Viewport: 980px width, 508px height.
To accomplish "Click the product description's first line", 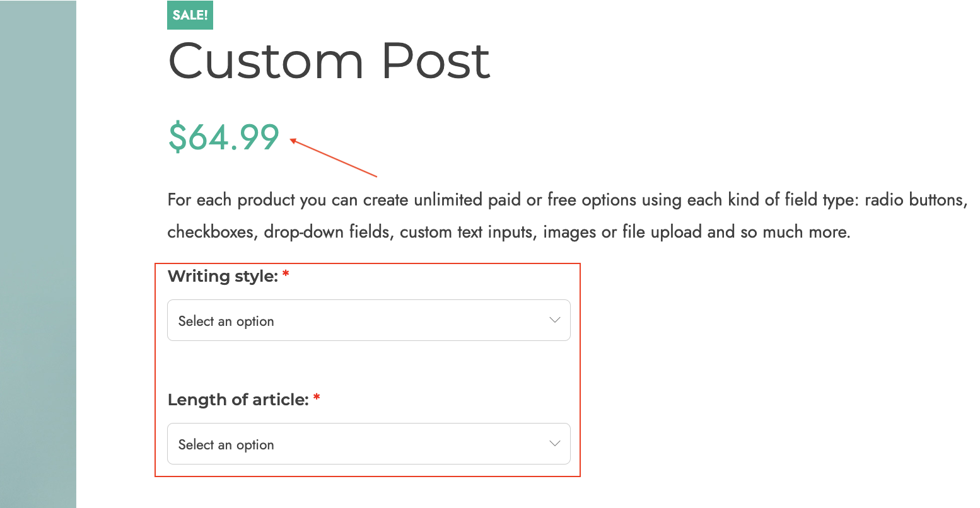I will 567,200.
